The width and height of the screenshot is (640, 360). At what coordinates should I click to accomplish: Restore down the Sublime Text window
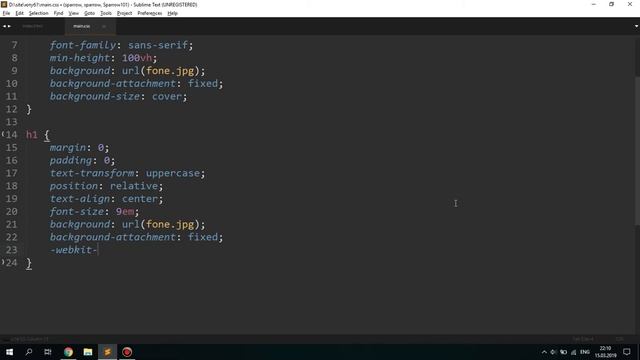point(611,4)
